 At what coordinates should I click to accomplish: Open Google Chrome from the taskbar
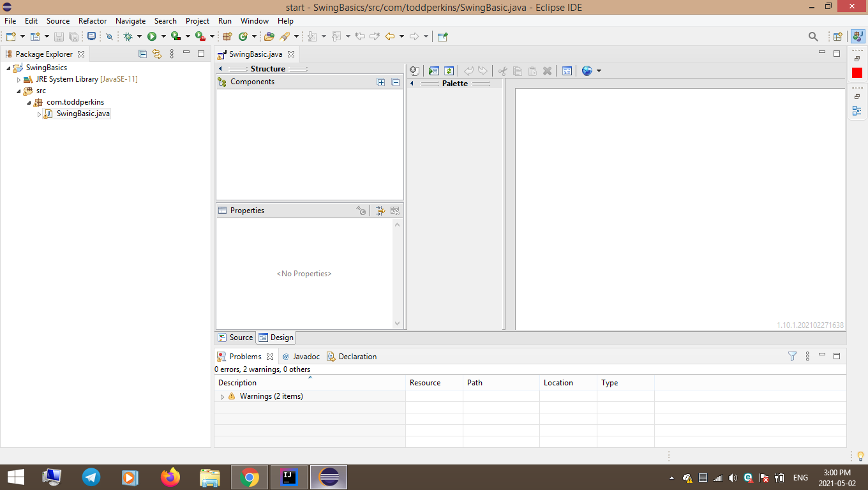click(x=249, y=477)
